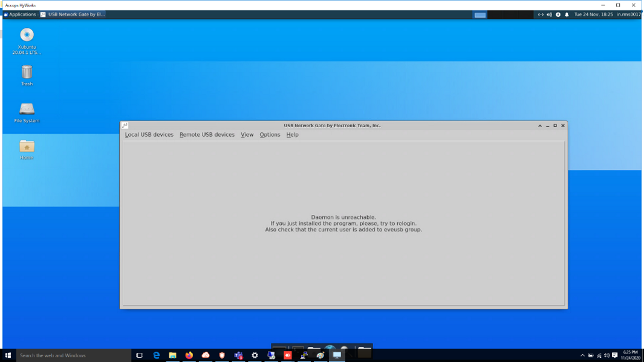Viewport: 644px width, 362px height.
Task: Open the Remote USB devices menu
Action: [x=207, y=135]
